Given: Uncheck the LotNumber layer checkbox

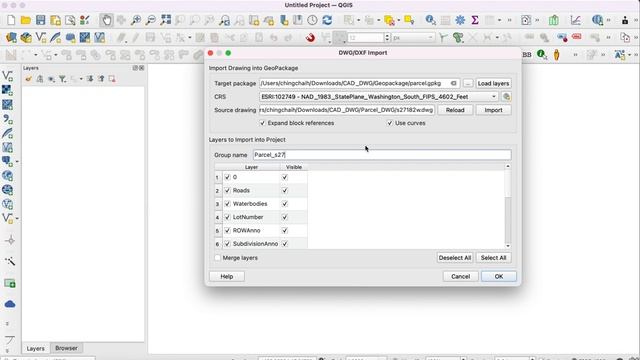Looking at the screenshot, I should coord(227,217).
